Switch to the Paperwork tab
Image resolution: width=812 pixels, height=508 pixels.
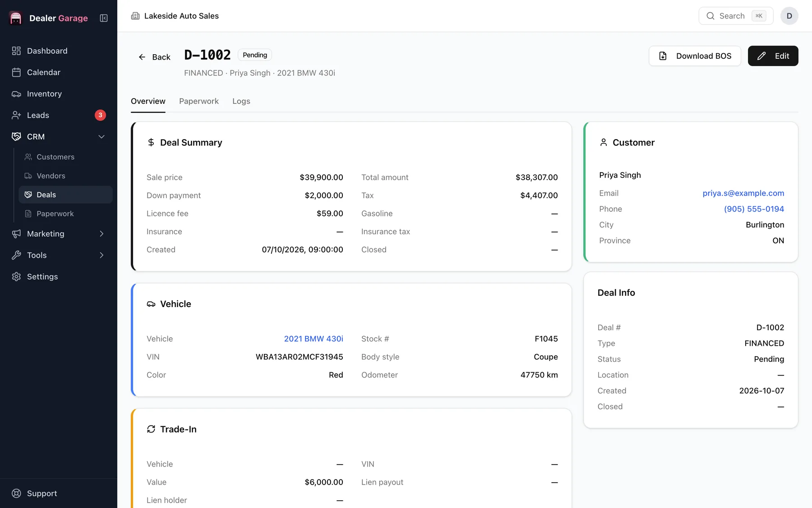(x=199, y=101)
